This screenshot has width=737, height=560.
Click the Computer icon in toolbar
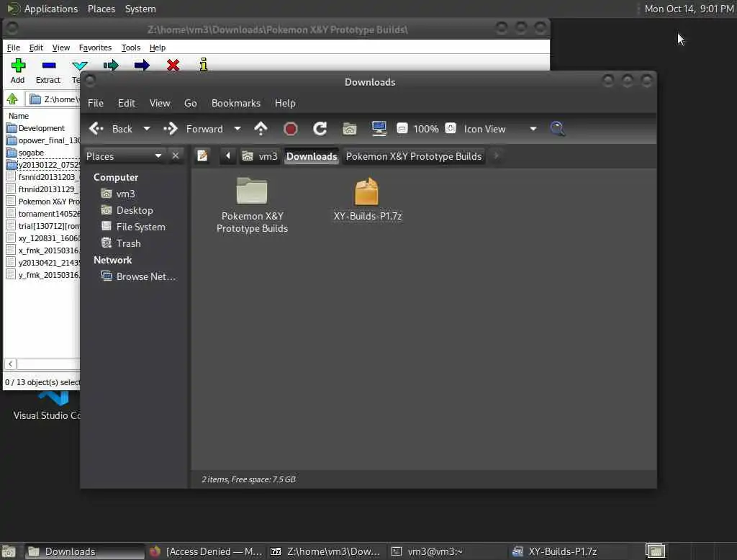[x=379, y=128]
